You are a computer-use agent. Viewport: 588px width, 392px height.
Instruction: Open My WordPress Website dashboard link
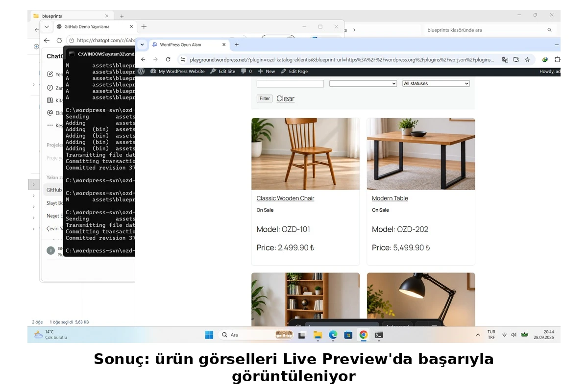177,71
